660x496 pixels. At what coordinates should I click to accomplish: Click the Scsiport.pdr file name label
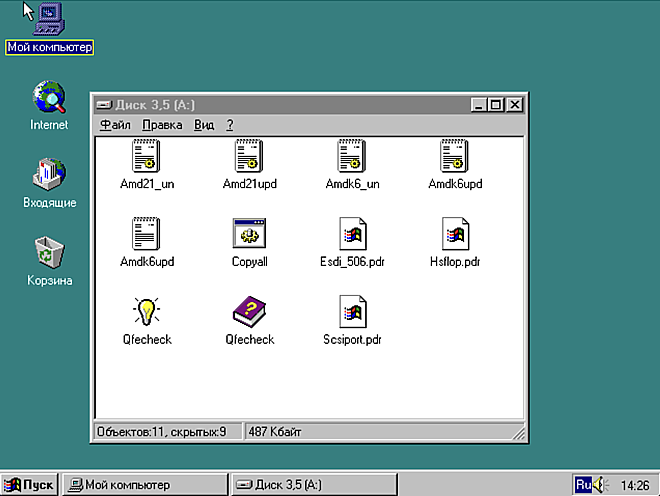352,339
